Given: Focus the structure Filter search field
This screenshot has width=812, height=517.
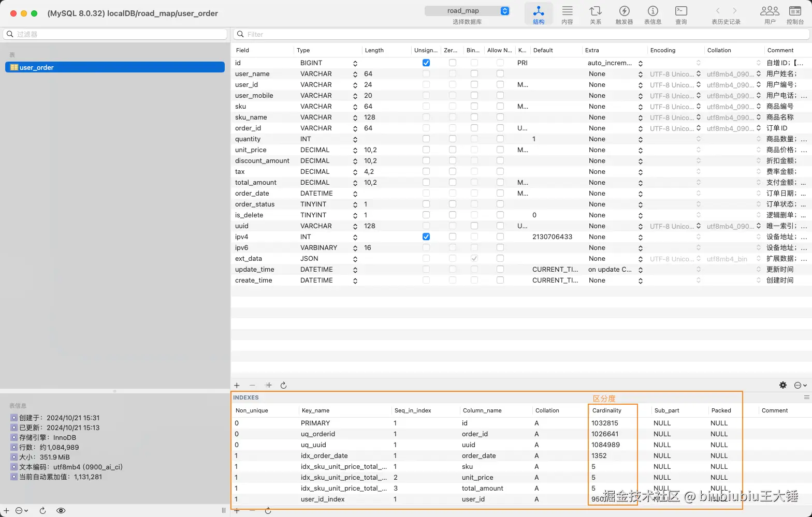Looking at the screenshot, I should pyautogui.click(x=521, y=34).
